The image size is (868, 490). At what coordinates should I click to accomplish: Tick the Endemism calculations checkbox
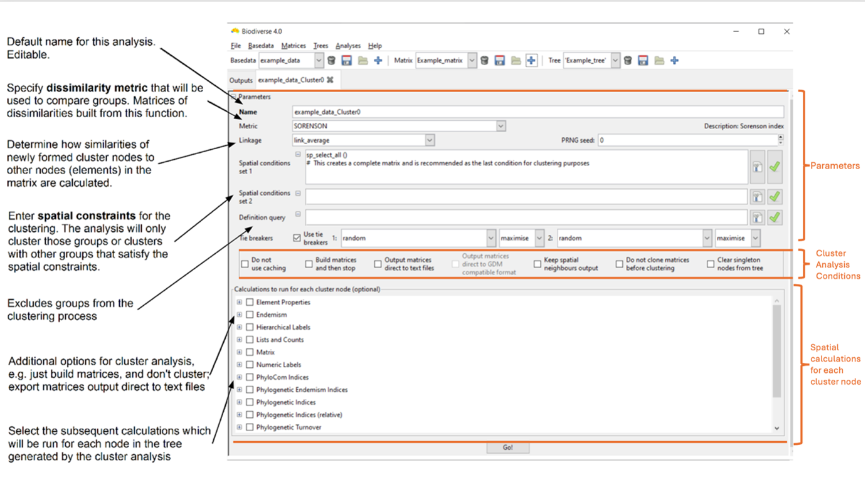coord(250,315)
